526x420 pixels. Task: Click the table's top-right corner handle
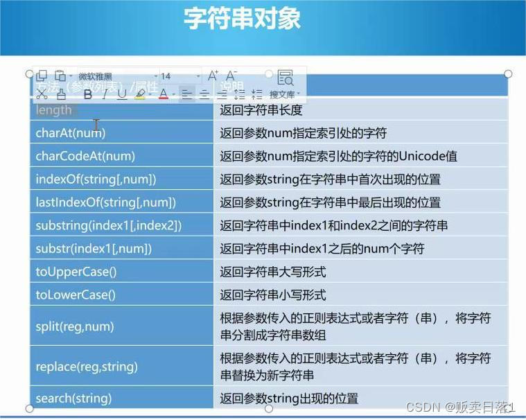(x=508, y=73)
